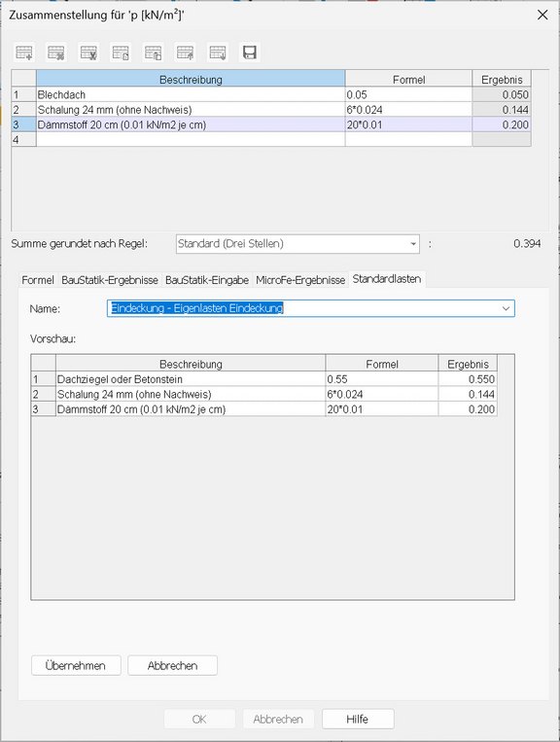Select row header 3 in upper table
560x742 pixels.
(x=23, y=124)
